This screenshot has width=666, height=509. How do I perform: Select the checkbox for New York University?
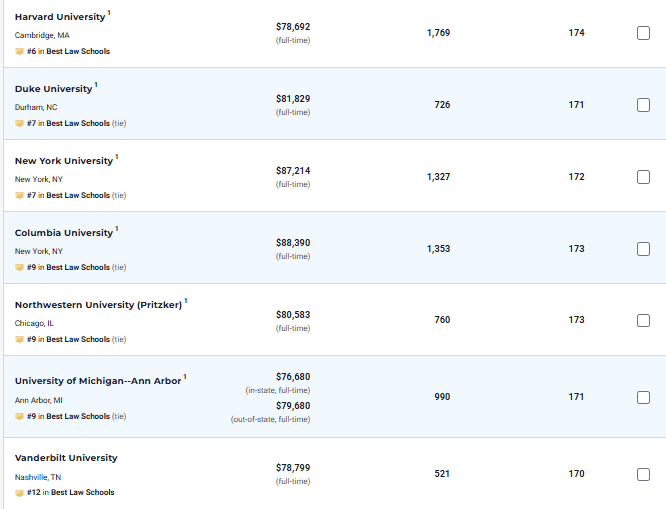[644, 177]
